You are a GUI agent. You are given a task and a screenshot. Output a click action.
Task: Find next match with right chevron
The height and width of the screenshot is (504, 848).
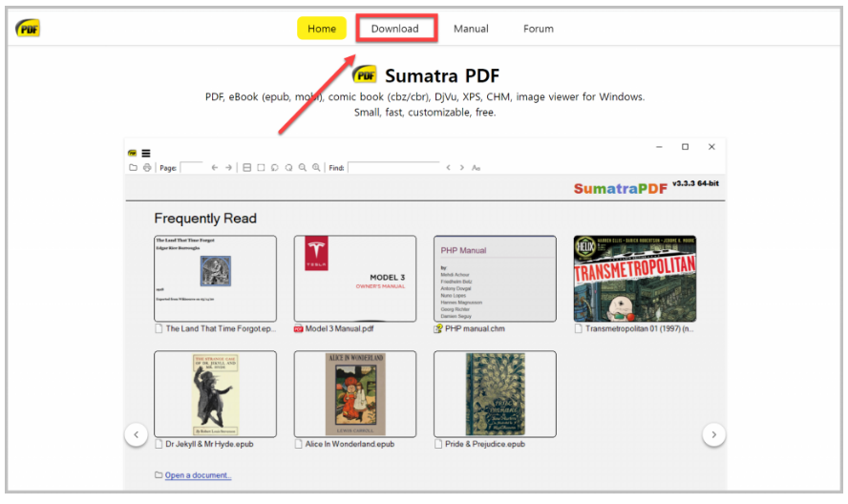click(462, 168)
